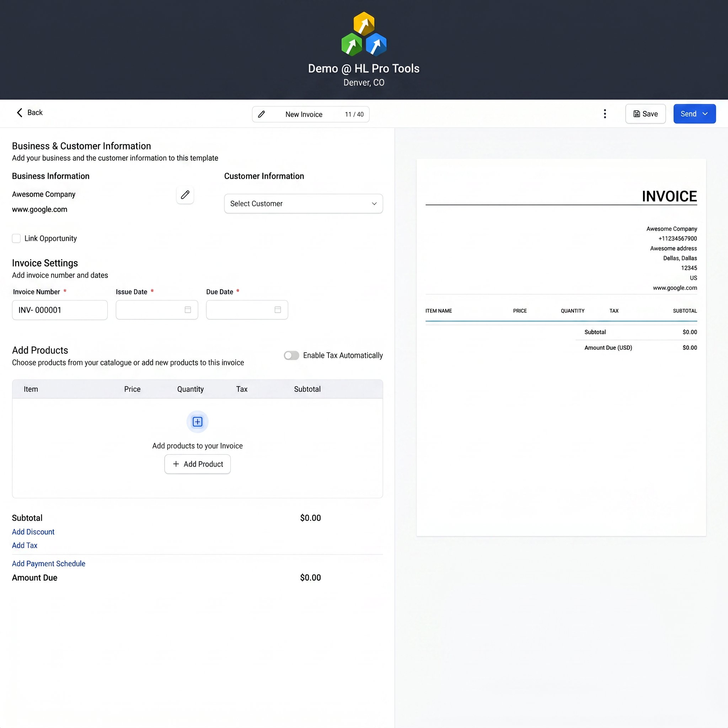Click the Add Discount link
Screen dimensions: 728x728
tap(33, 532)
